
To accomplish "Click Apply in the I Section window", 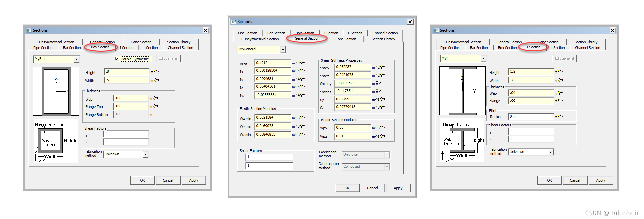I will click(601, 180).
